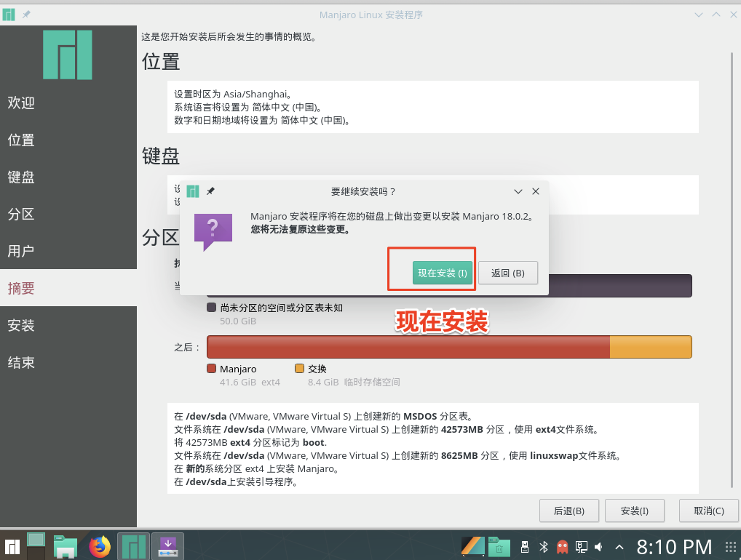
Task: Click the Manjaro installer taskbar entry
Action: (133, 547)
